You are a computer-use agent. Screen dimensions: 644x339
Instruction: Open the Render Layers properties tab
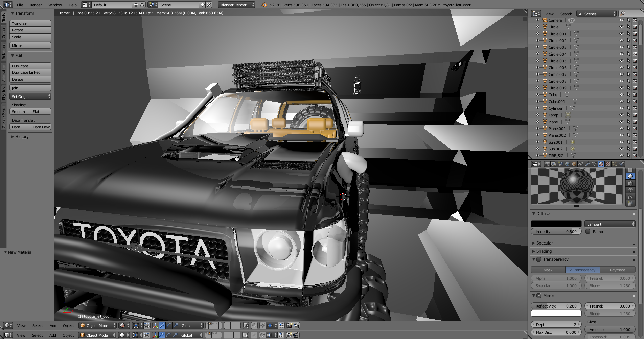554,164
